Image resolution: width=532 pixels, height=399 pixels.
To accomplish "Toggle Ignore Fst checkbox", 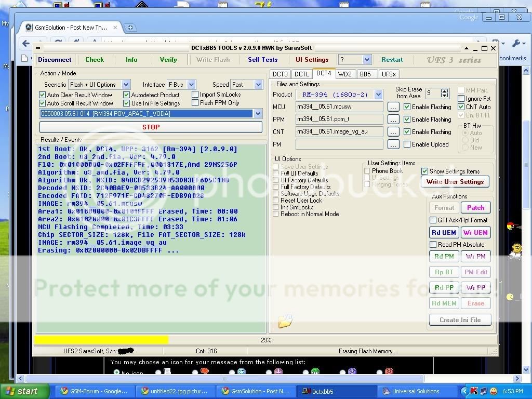I will (x=461, y=98).
